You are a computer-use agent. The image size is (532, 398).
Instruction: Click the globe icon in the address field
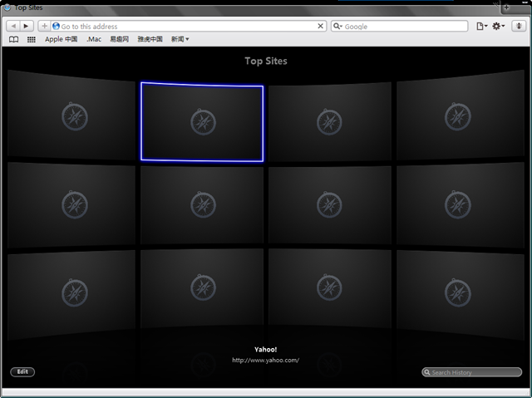[56, 26]
